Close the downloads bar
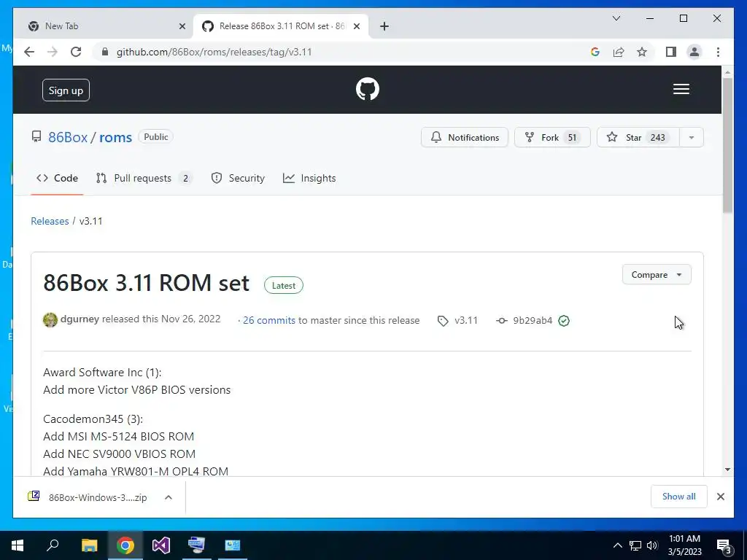 720,497
